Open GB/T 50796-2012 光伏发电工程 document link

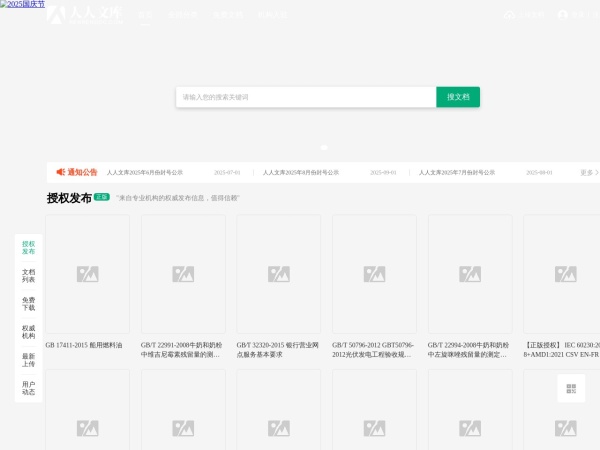pyautogui.click(x=374, y=349)
